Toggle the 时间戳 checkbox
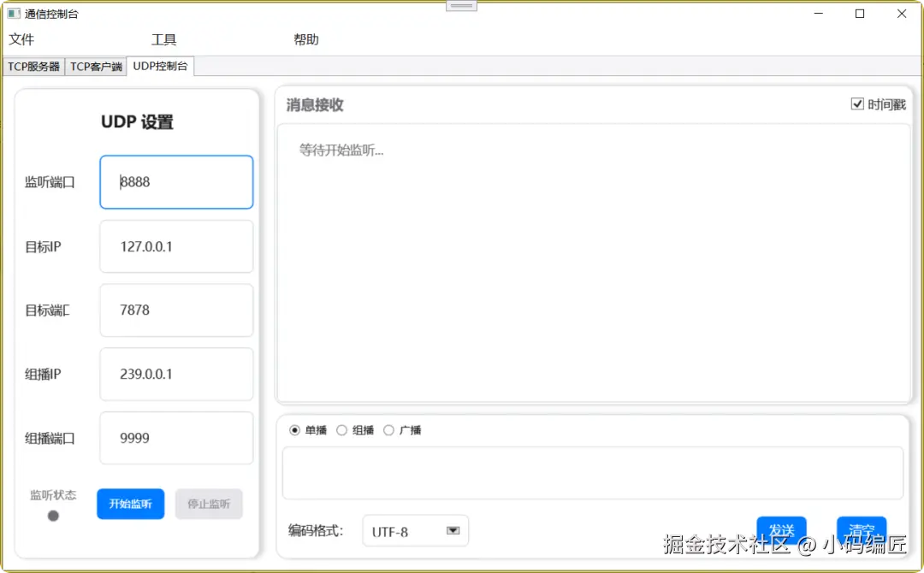924x573 pixels. 857,104
